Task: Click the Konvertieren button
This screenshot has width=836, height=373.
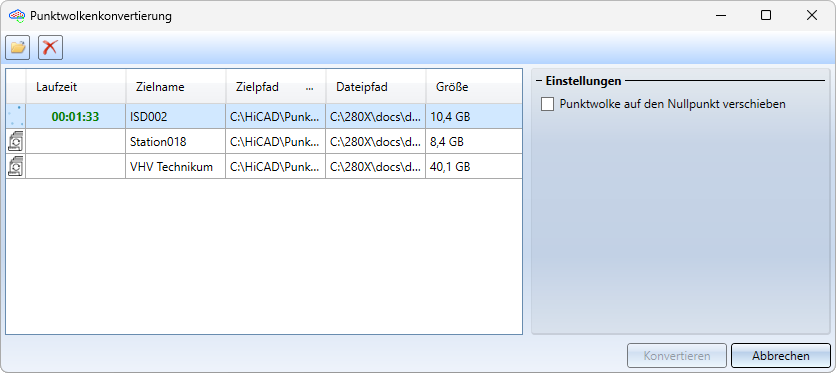Action: click(677, 355)
